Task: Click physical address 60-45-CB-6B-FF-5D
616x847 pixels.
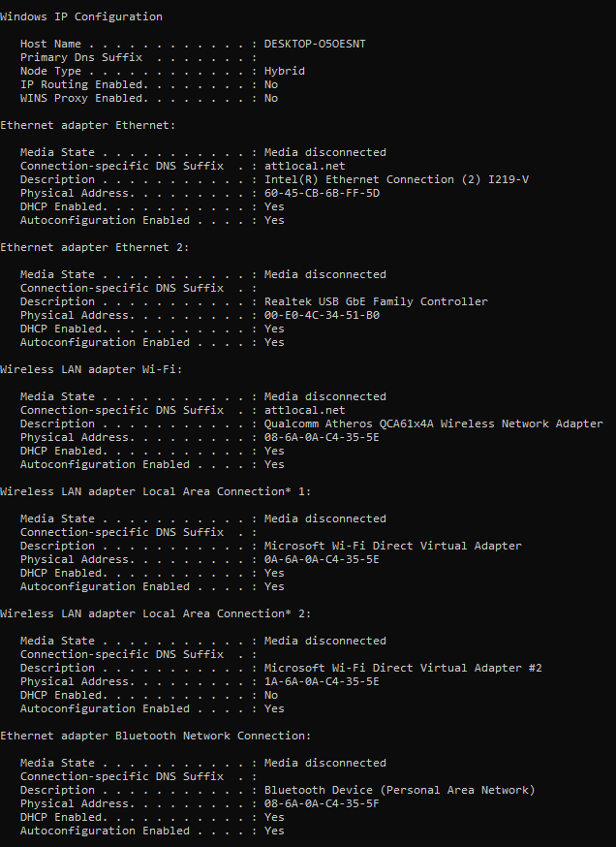Action: click(x=322, y=193)
